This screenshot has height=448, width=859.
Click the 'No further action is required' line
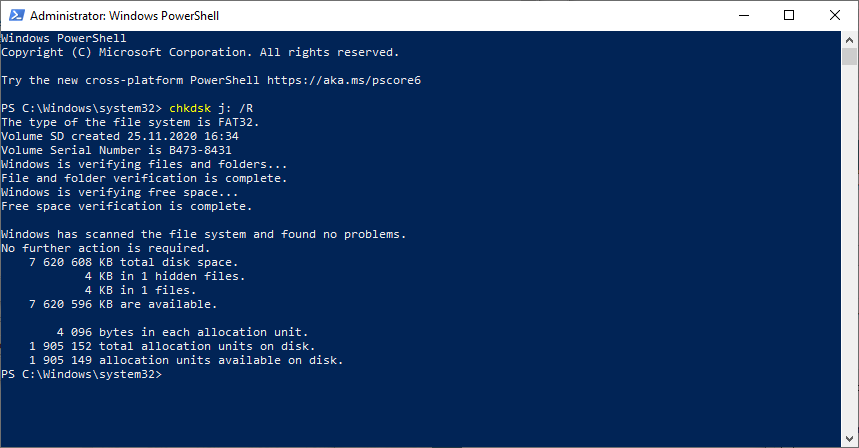pos(106,248)
